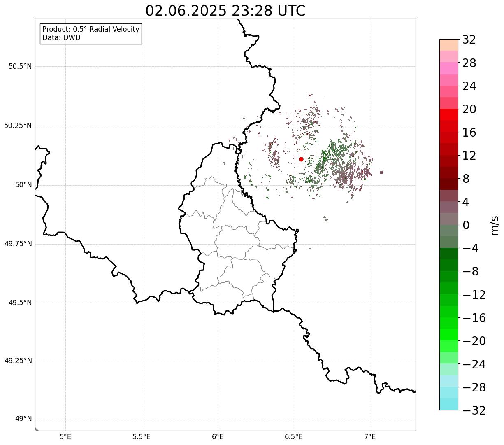The width and height of the screenshot is (504, 445).
Task: Click the title '02.06.2025 23:28 UTC'
Action: click(225, 11)
